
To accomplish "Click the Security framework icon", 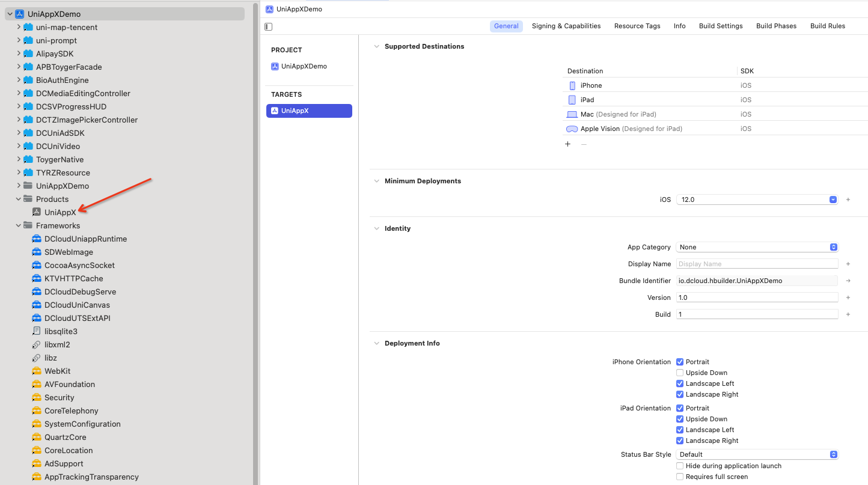I will click(36, 397).
